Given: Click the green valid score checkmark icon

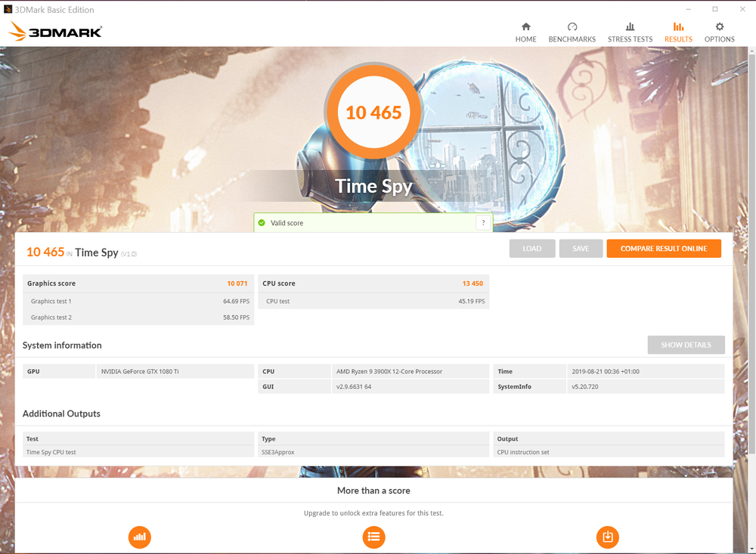Looking at the screenshot, I should click(262, 223).
